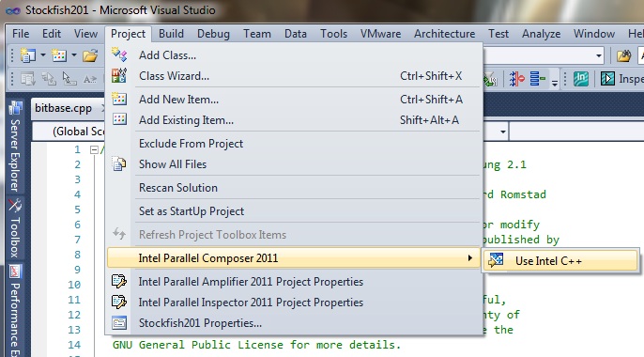Click the Add New Item toolbar icon
The height and width of the screenshot is (357, 644).
click(59, 55)
